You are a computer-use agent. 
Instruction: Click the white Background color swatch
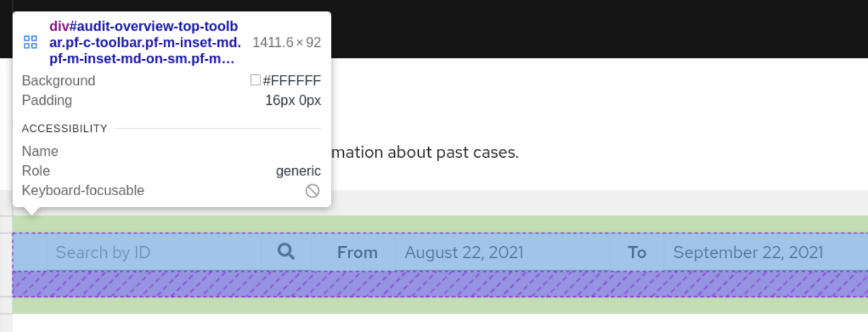tap(256, 80)
